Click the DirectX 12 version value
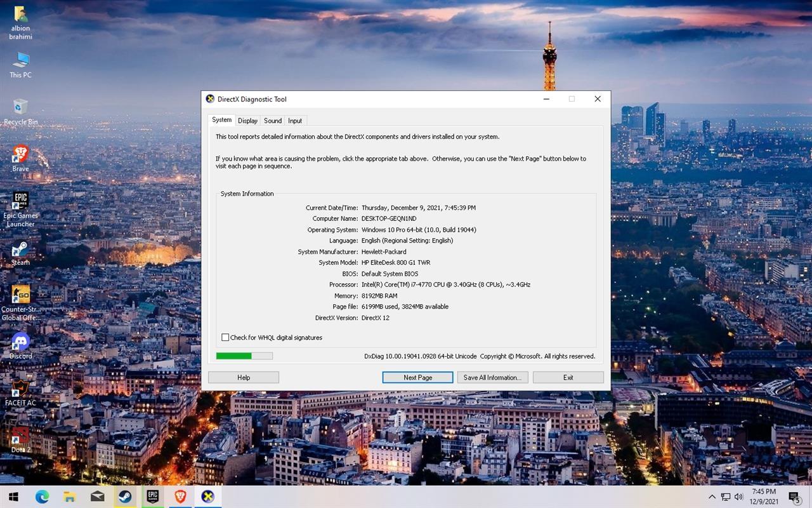 coord(376,318)
